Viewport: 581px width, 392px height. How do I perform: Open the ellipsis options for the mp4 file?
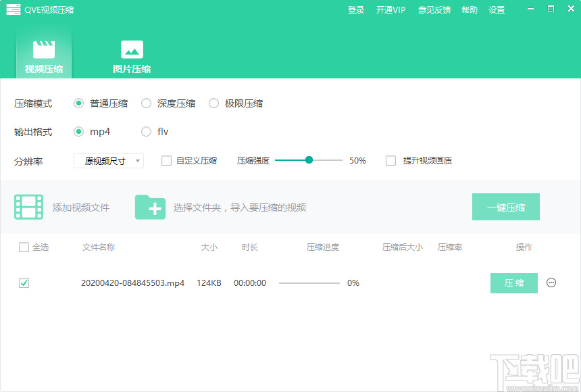tap(551, 283)
